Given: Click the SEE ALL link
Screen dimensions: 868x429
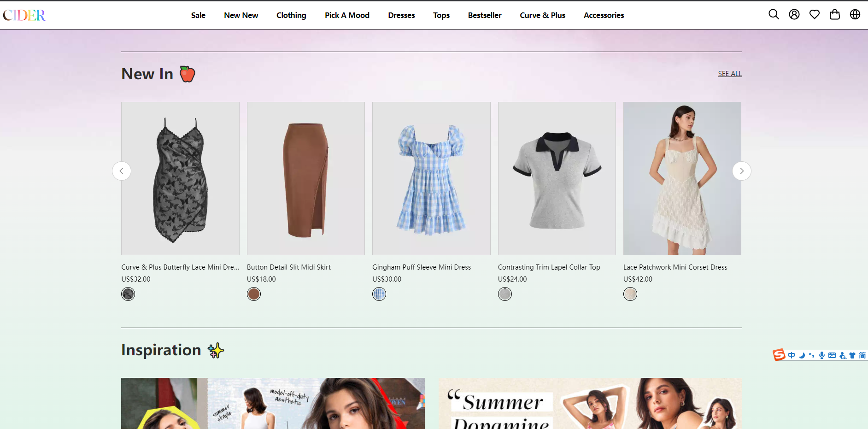Looking at the screenshot, I should click(x=729, y=74).
